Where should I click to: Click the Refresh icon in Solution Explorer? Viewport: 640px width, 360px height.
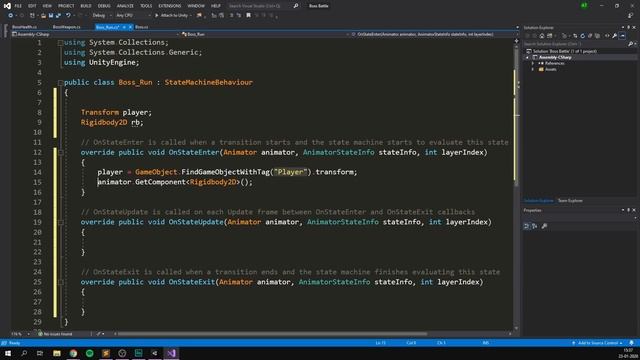(582, 36)
